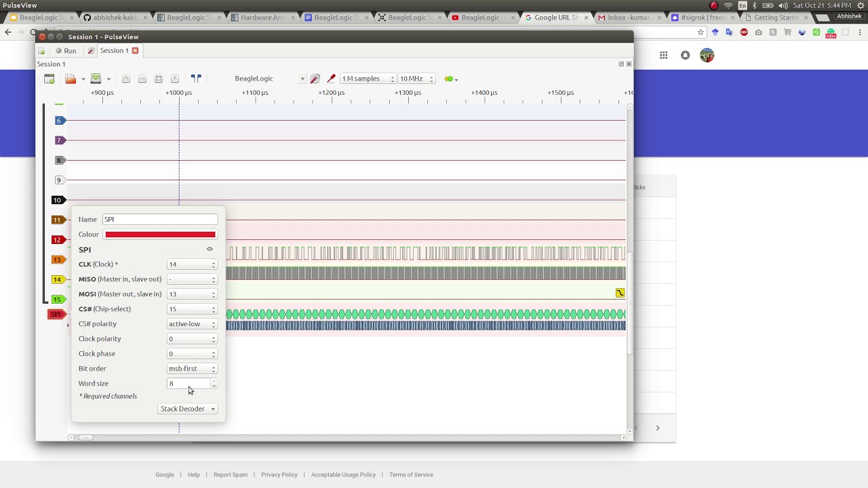868x488 pixels.
Task: Click the Adblock Plus extension icon
Action: 744,32
